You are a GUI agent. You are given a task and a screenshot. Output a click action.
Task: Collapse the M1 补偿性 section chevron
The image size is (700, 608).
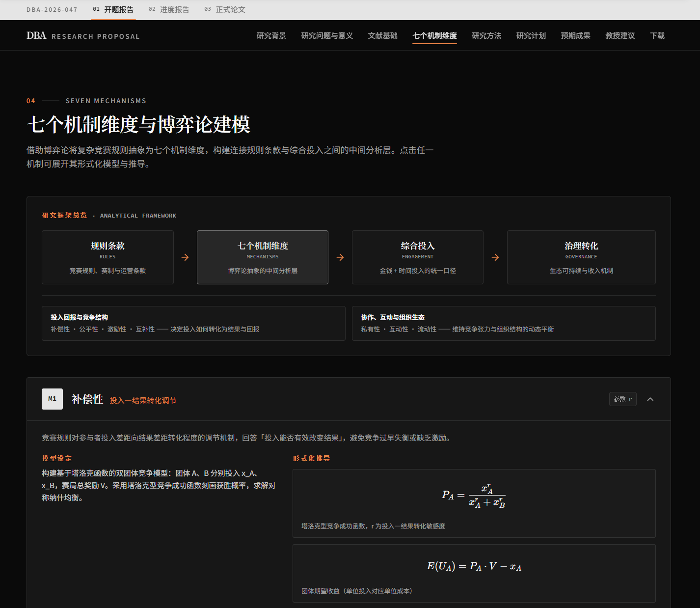650,399
